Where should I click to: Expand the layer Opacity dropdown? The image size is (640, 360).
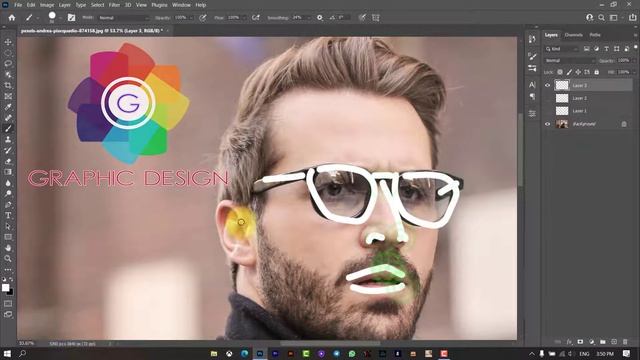(634, 60)
